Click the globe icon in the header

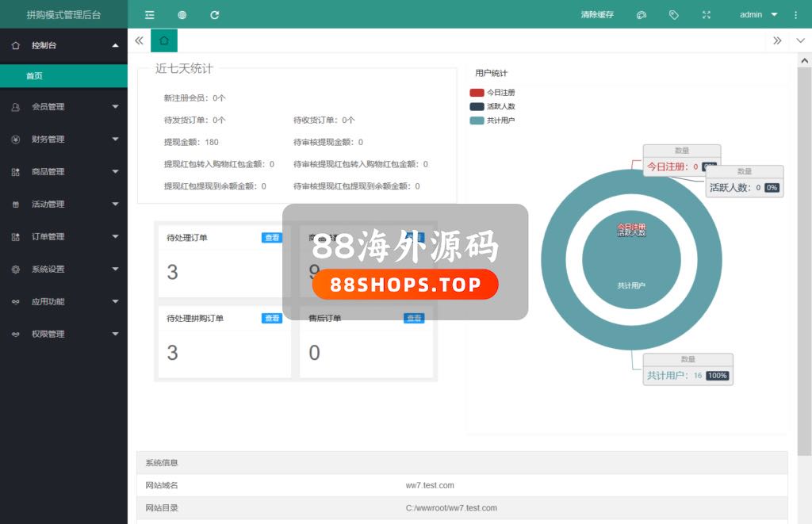(182, 15)
